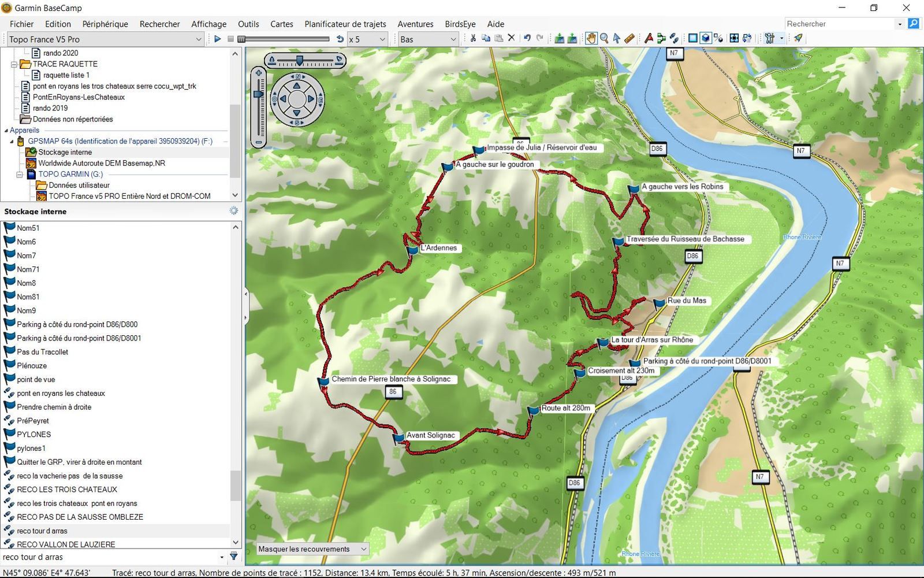Click zoom-in plus on map control
The image size is (924, 578).
pyautogui.click(x=258, y=73)
